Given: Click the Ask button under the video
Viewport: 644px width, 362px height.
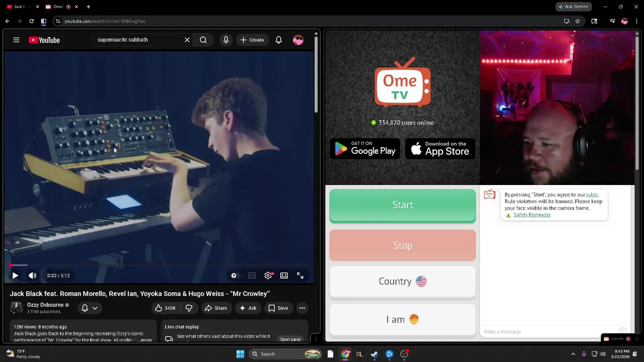Looking at the screenshot, I should 248,308.
